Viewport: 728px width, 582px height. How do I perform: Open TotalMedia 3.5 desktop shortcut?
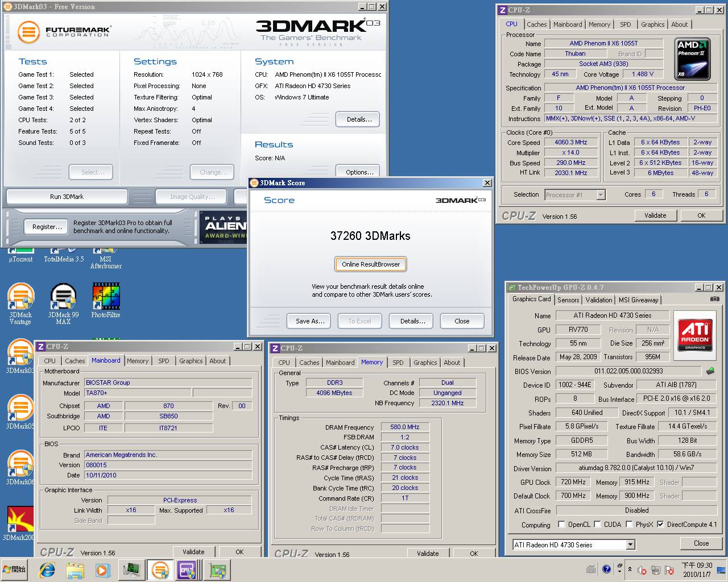coord(64,256)
